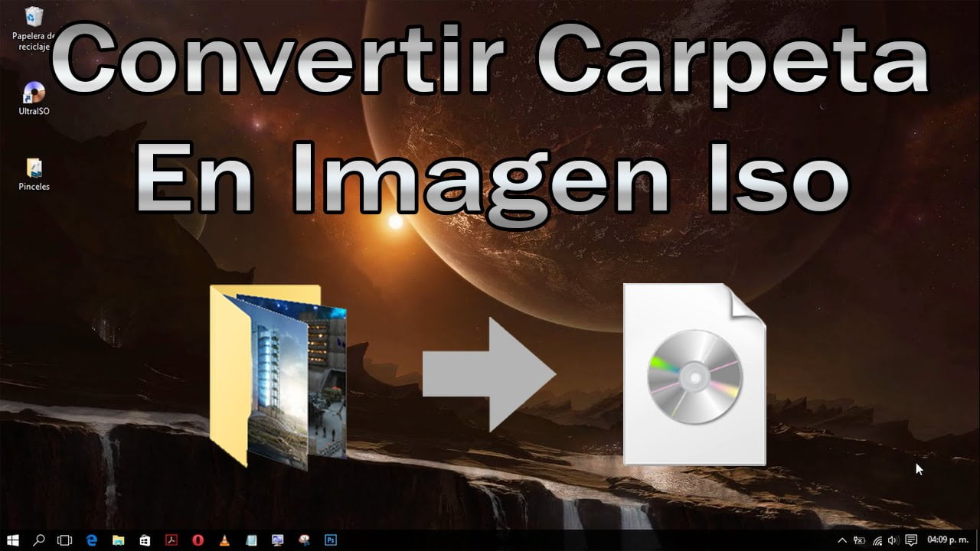Launch Microsoft Edge from the taskbar
The height and width of the screenshot is (551, 980).
(x=91, y=540)
